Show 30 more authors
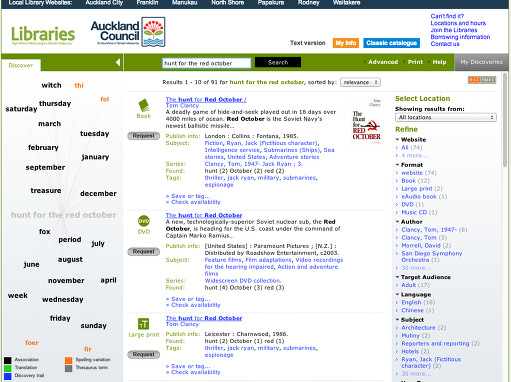The image size is (511, 382). (x=416, y=268)
